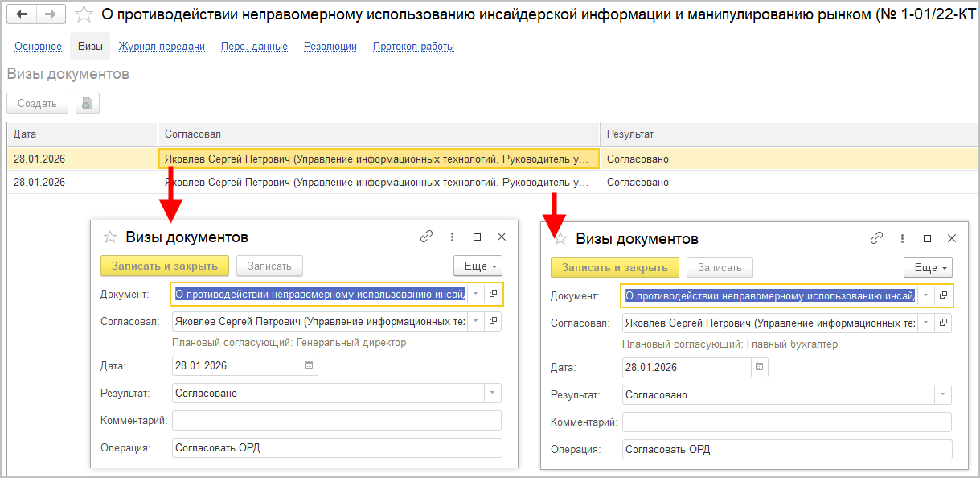
Task: Click the icon button beside Создать
Action: (87, 103)
